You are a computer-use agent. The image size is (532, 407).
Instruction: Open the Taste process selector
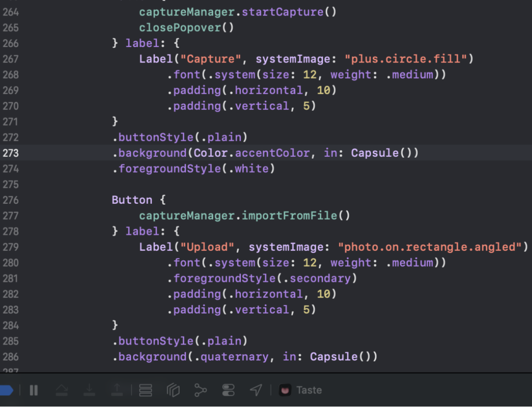tap(309, 390)
